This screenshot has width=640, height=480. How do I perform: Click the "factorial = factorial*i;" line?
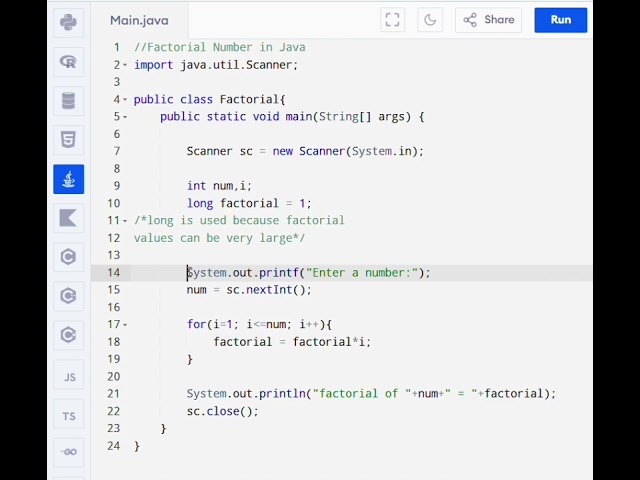pos(292,342)
